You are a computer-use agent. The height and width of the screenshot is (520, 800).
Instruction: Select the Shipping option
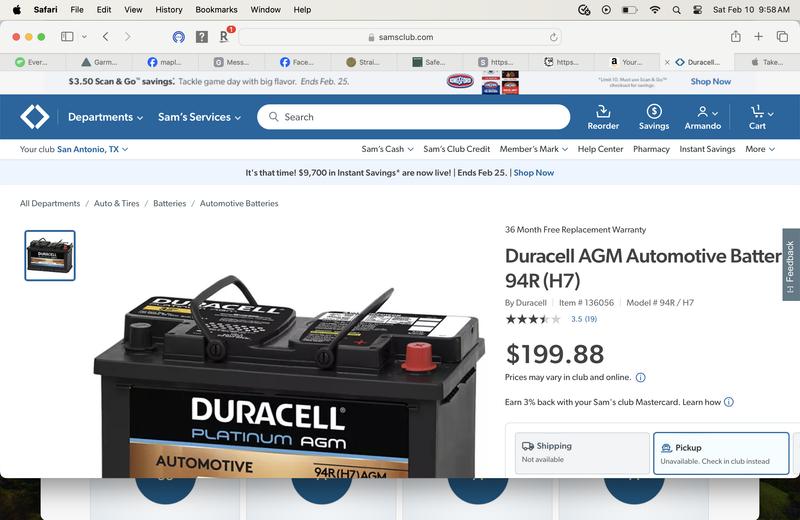pyautogui.click(x=582, y=453)
